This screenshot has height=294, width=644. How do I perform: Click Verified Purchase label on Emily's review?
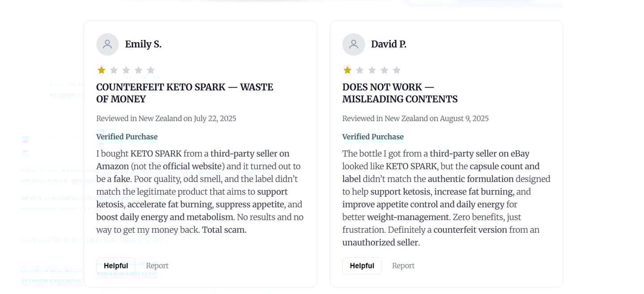127,137
